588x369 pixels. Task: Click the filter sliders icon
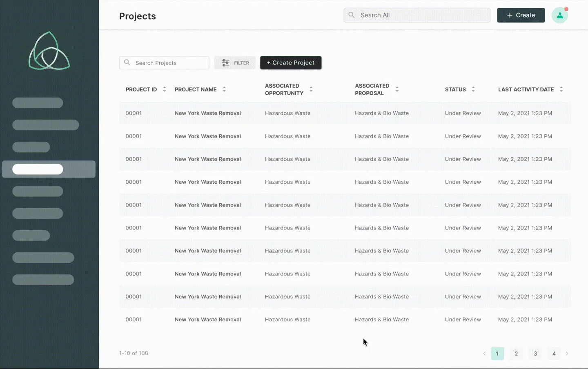pyautogui.click(x=225, y=63)
